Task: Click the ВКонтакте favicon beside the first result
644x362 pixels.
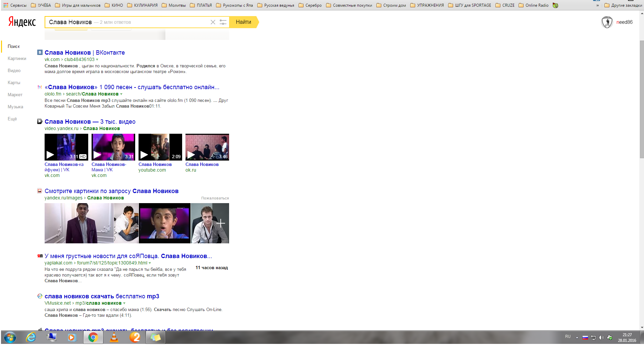Action: point(40,52)
